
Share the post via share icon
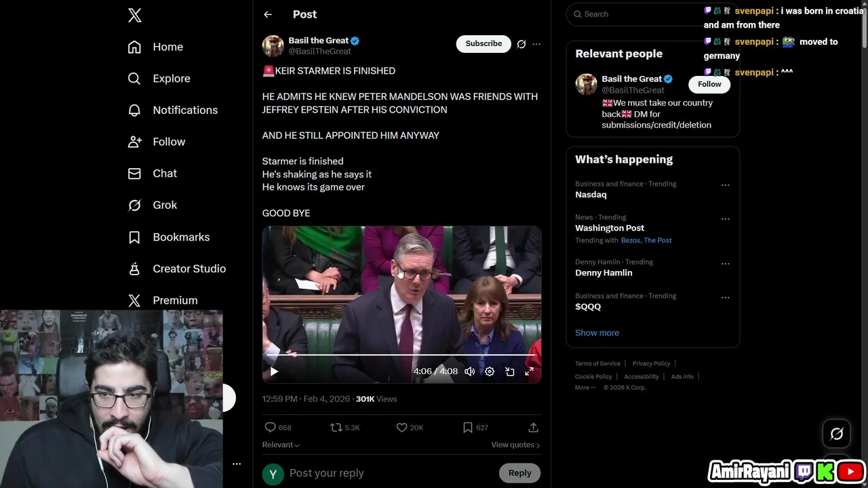point(533,428)
